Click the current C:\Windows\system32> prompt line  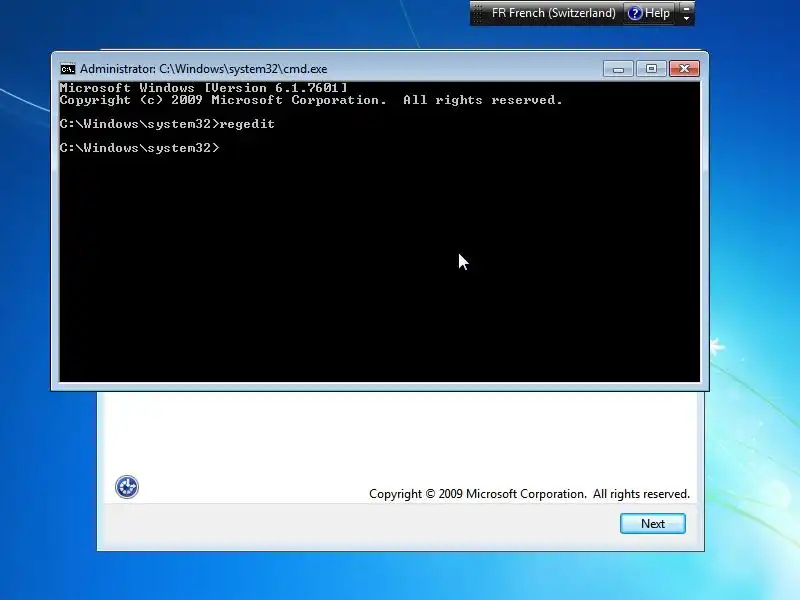point(139,148)
